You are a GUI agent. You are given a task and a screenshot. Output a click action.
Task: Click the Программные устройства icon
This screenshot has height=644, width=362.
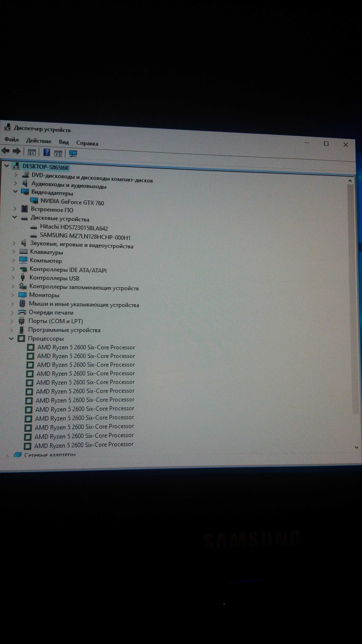(x=22, y=330)
